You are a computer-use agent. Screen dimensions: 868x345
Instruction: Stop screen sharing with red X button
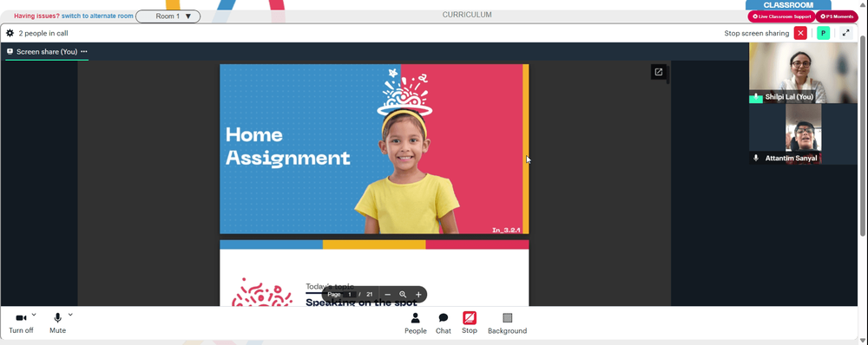point(800,33)
